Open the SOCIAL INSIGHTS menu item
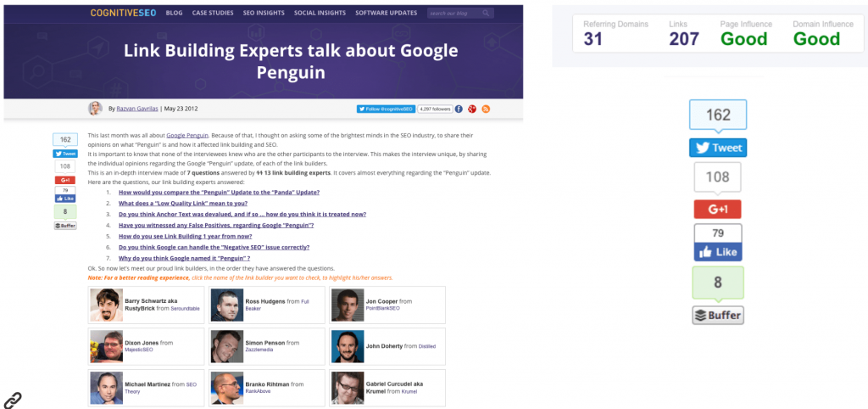Image resolution: width=868 pixels, height=409 pixels. pos(320,13)
